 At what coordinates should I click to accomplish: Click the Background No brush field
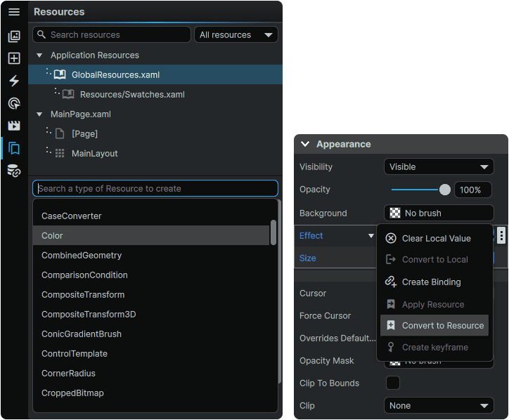[x=439, y=213]
